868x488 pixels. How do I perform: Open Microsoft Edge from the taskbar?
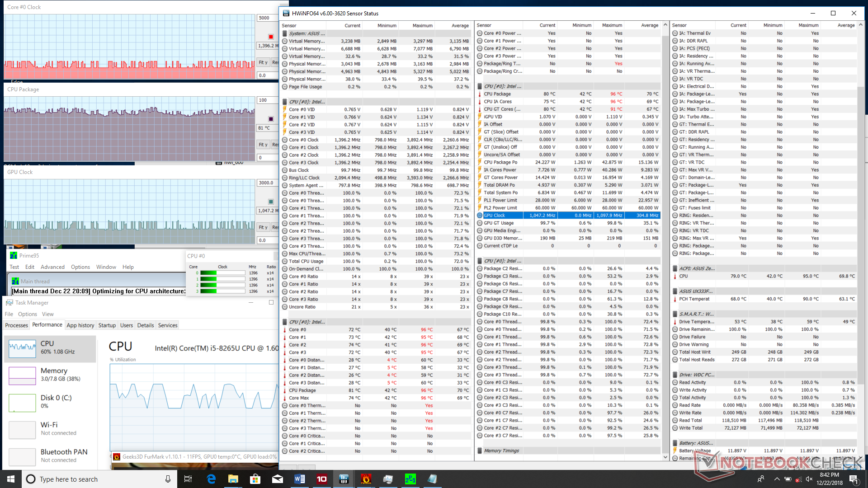[x=211, y=479]
